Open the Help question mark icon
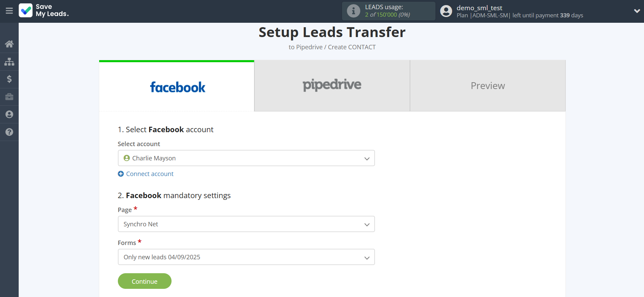 tap(9, 132)
